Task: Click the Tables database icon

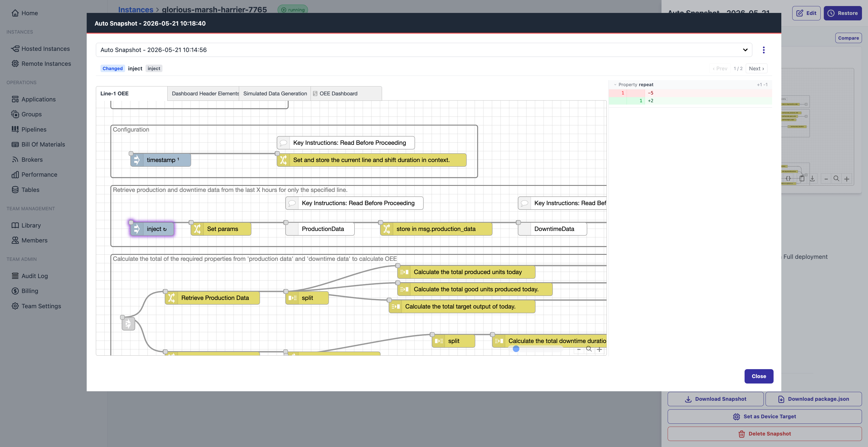Action: pos(15,190)
